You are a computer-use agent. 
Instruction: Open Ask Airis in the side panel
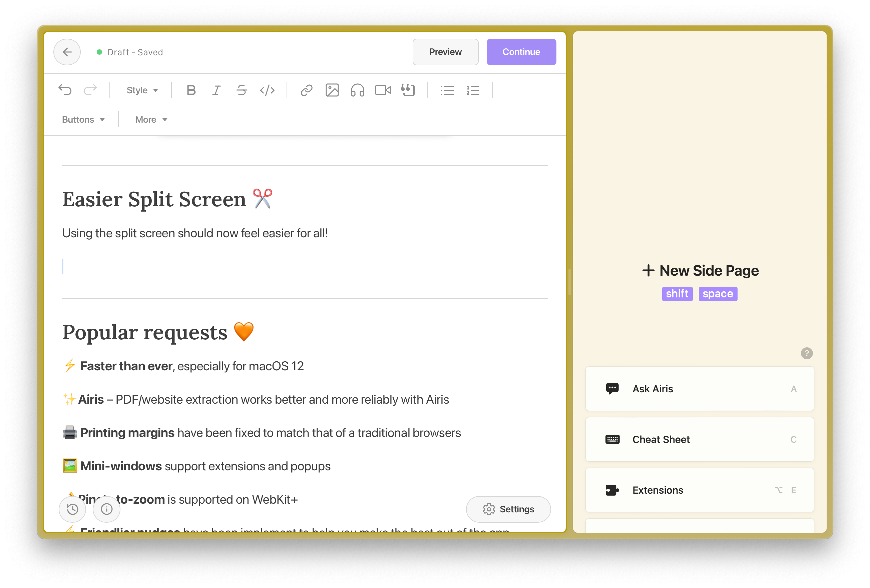pos(699,389)
